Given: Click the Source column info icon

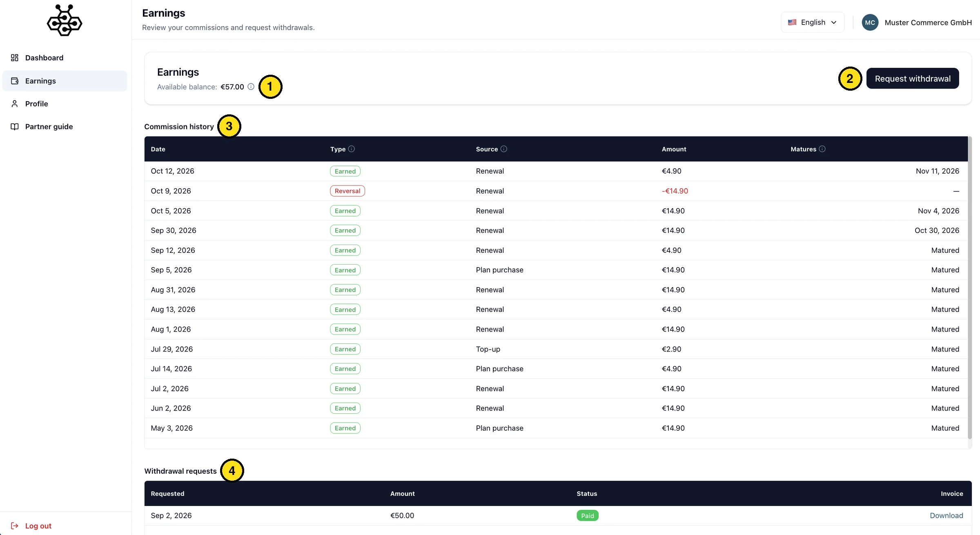Looking at the screenshot, I should [x=504, y=149].
